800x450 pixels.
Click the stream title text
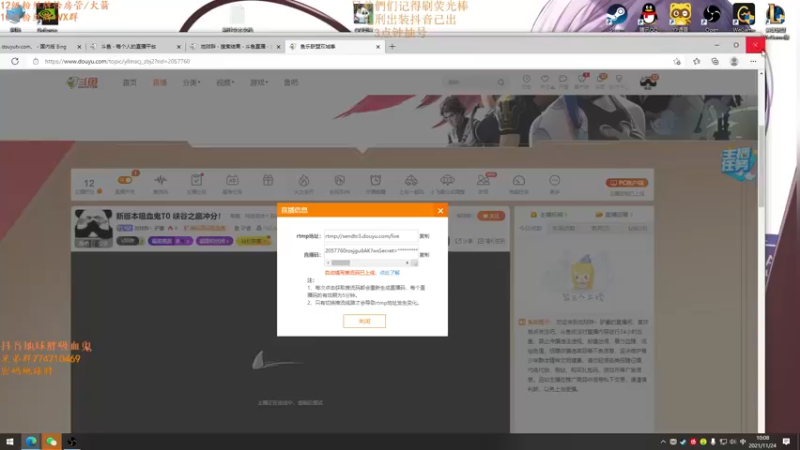click(x=168, y=216)
